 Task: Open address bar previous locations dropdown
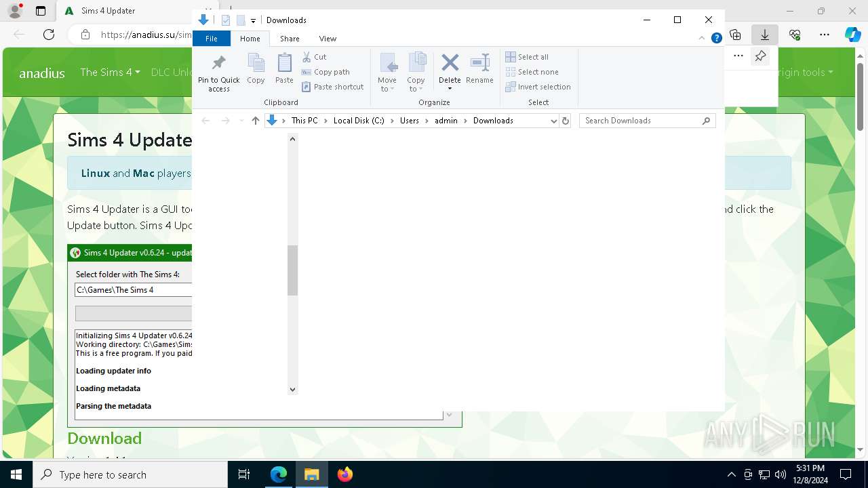[x=553, y=121]
